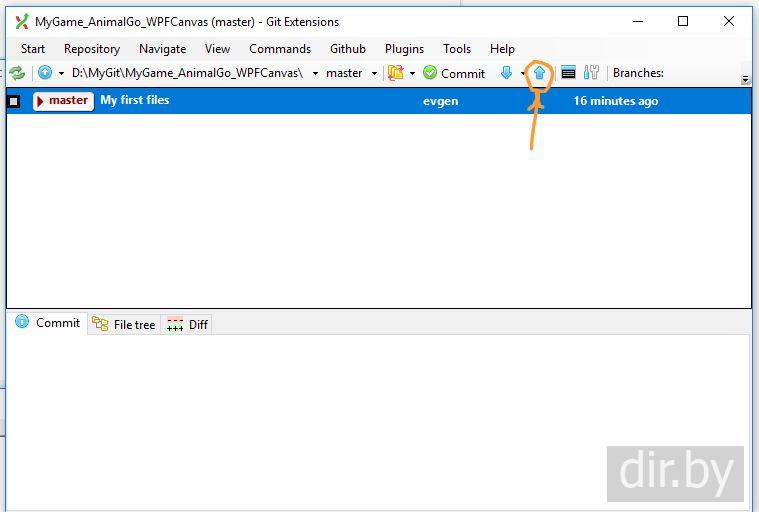Expand the pull options dropdown arrow
Viewport: 759px width, 512px height.
click(x=522, y=73)
